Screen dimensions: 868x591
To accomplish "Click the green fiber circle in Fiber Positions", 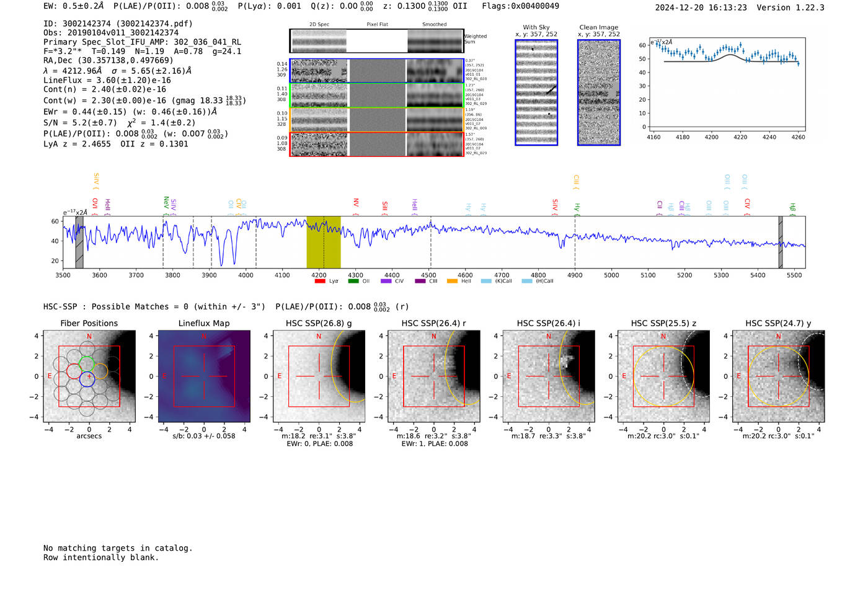I will coord(87,363).
